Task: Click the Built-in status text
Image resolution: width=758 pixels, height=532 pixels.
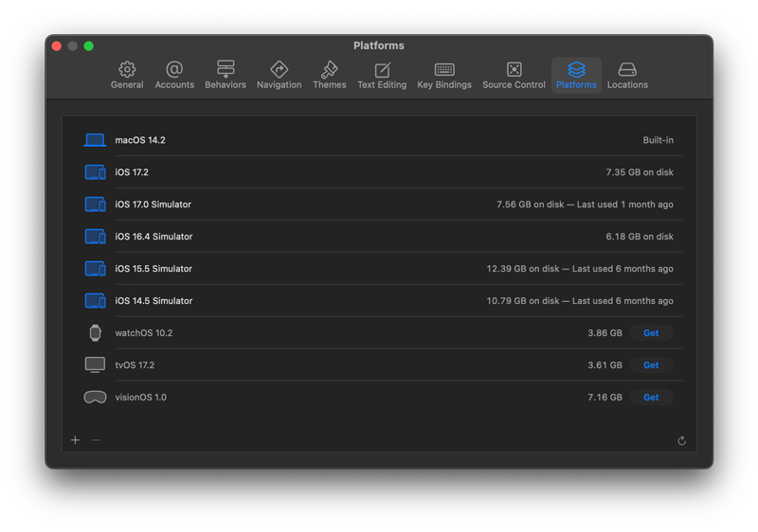Action: [x=658, y=140]
